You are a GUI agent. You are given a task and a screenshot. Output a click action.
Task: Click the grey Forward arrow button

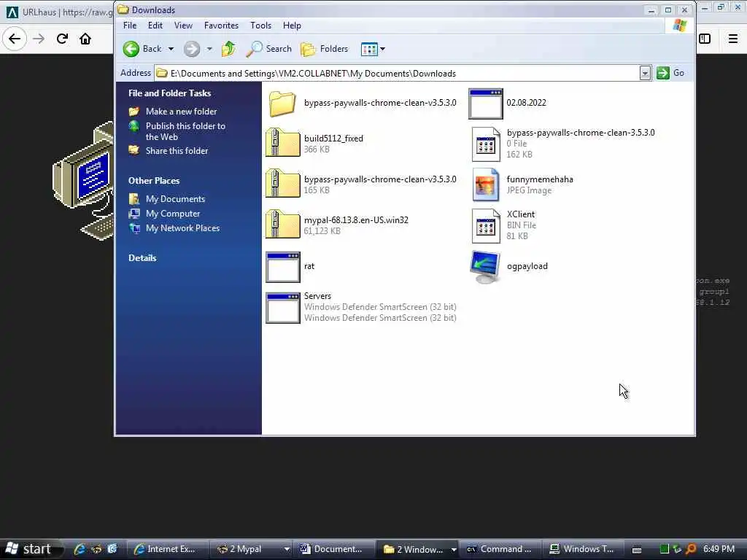point(192,49)
